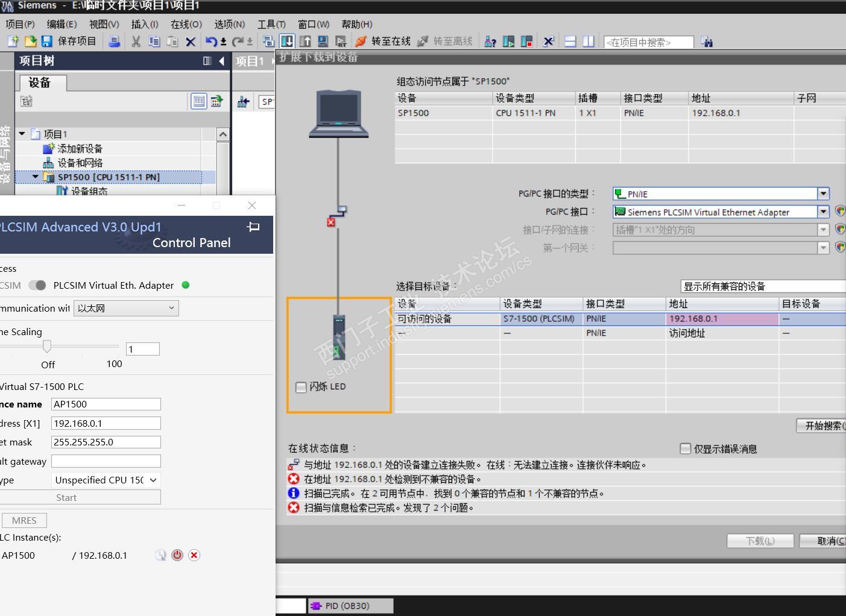
Task: Click the accessible devices icon with question mark
Action: tap(490, 41)
